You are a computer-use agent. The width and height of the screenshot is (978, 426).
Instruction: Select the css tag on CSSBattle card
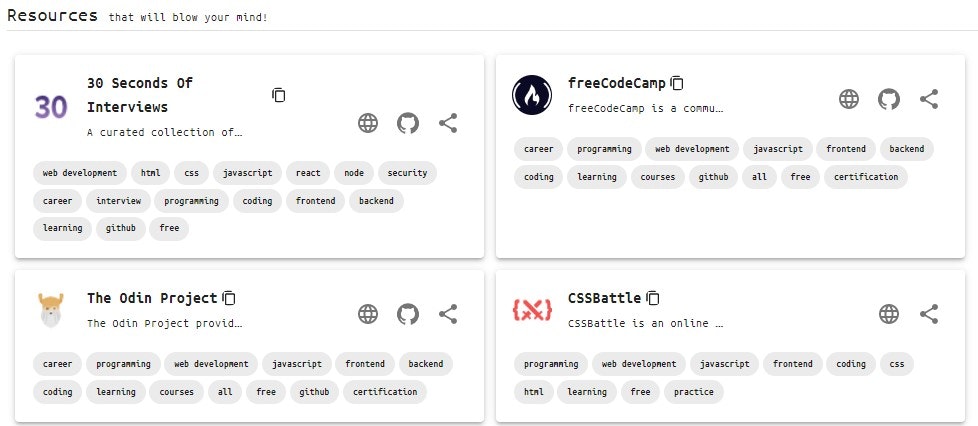[x=896, y=364]
